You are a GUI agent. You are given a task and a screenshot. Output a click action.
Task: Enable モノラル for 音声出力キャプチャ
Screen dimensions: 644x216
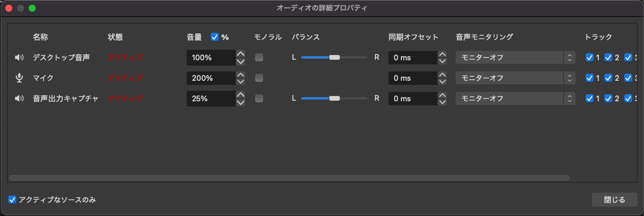[x=259, y=98]
